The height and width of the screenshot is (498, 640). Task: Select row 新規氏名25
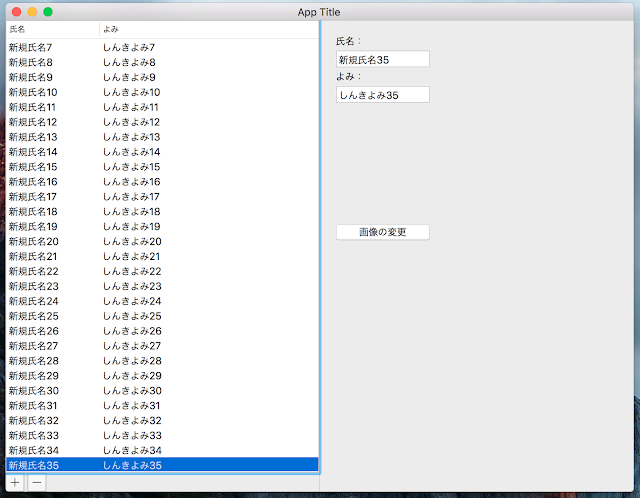pyautogui.click(x=162, y=316)
